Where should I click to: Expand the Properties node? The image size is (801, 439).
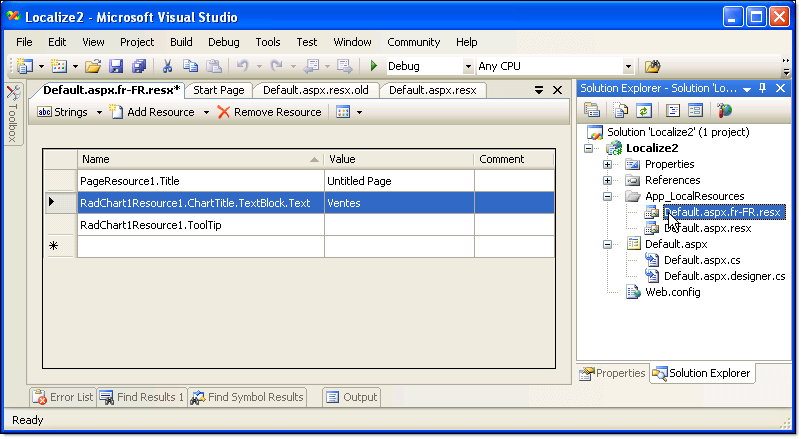pos(607,165)
